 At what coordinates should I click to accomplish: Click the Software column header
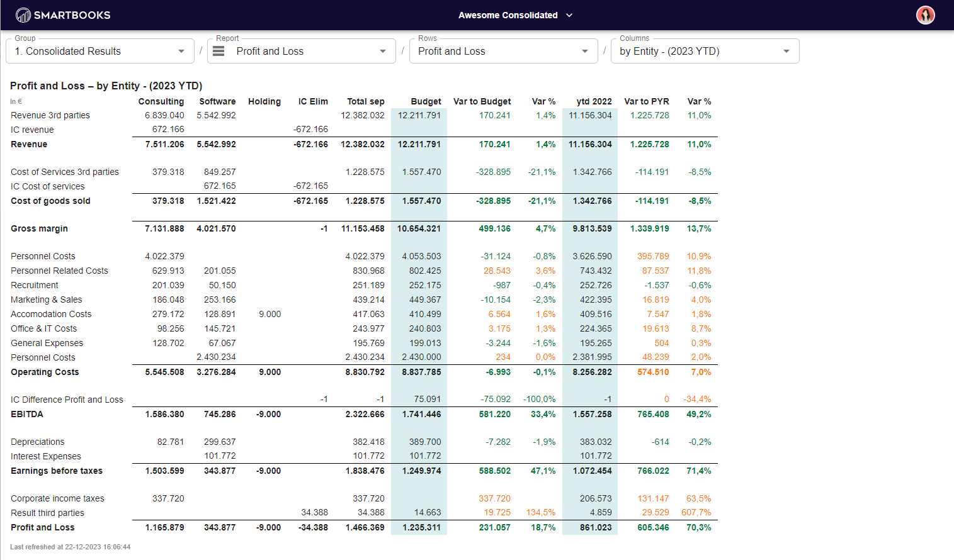point(217,101)
